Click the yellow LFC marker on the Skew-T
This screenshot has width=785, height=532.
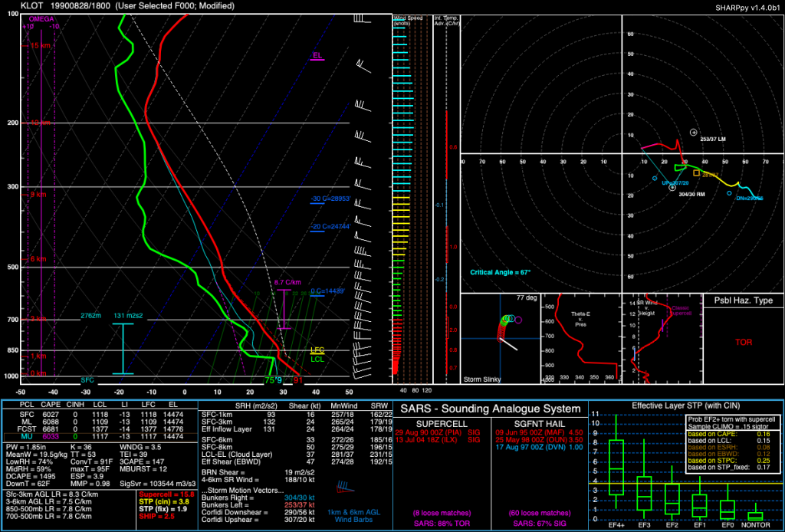pos(317,350)
